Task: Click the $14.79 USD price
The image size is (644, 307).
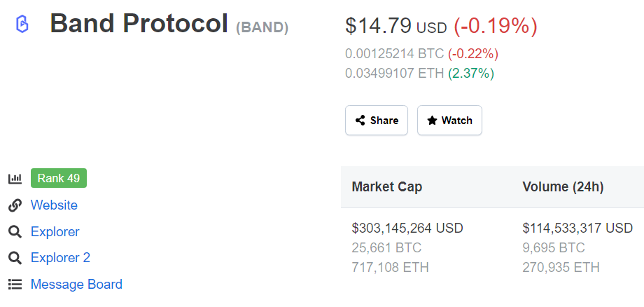Action: click(395, 26)
